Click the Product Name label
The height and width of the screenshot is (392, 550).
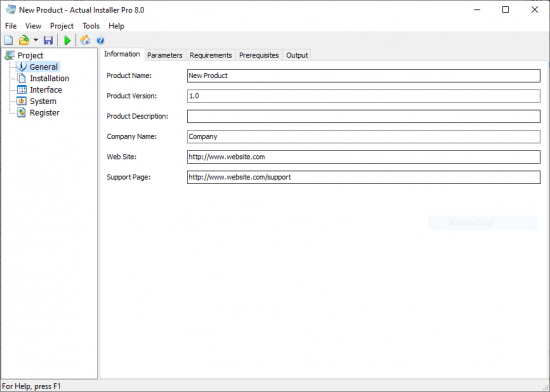(129, 76)
